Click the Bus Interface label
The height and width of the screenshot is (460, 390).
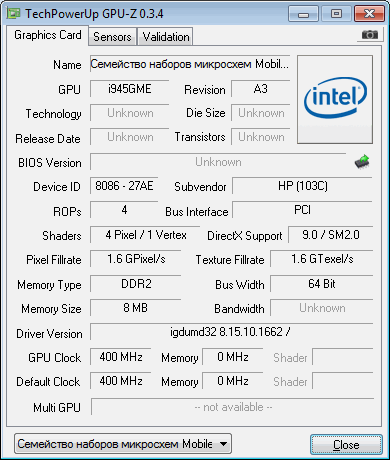tap(197, 212)
